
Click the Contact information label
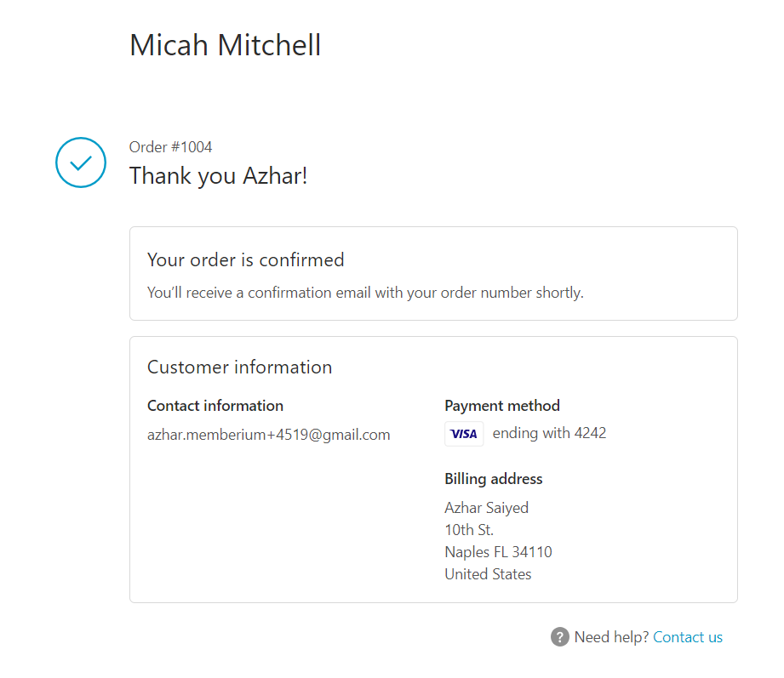215,406
